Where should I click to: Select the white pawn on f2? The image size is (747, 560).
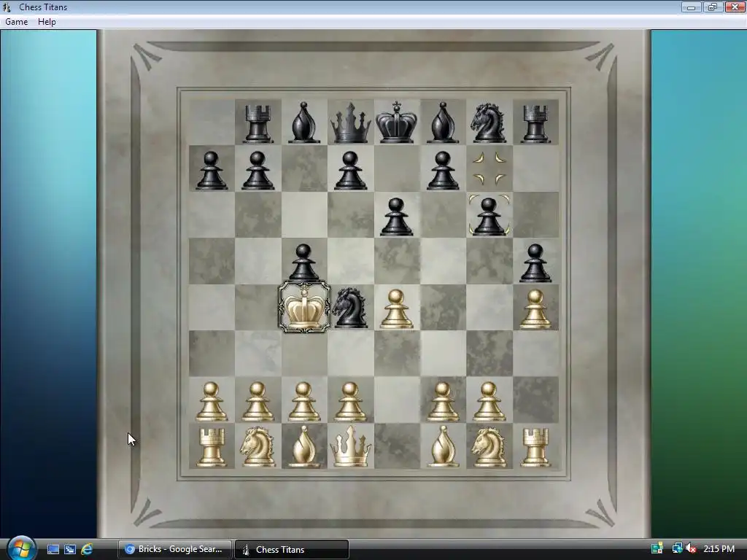[443, 402]
